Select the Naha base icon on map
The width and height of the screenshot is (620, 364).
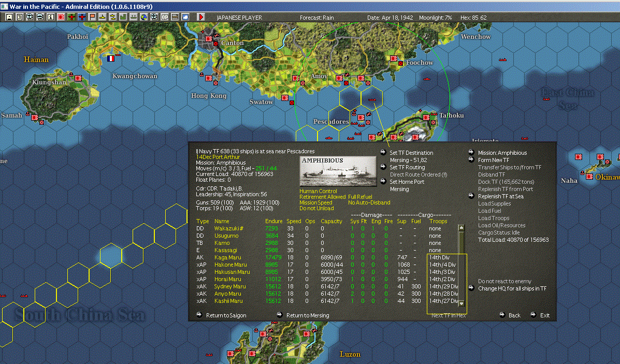(x=589, y=176)
